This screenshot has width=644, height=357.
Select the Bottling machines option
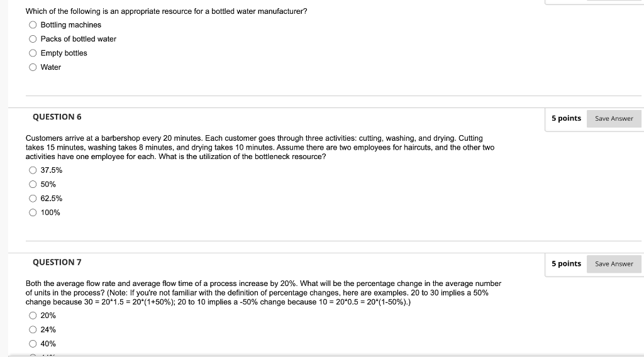[x=33, y=25]
